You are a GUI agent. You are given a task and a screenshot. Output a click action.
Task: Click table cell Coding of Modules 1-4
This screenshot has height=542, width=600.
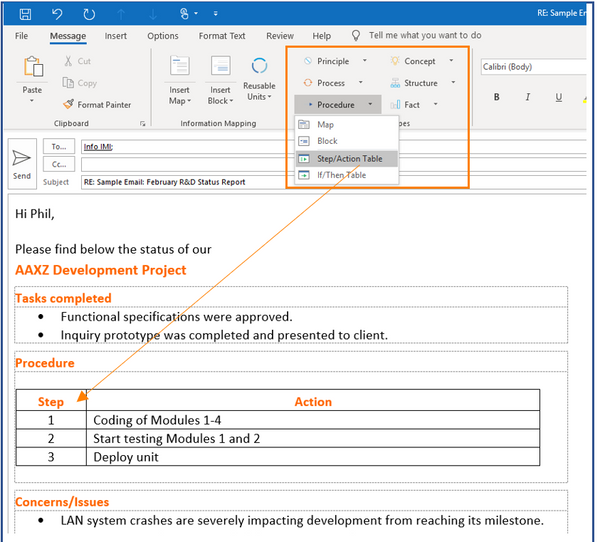coord(313,420)
